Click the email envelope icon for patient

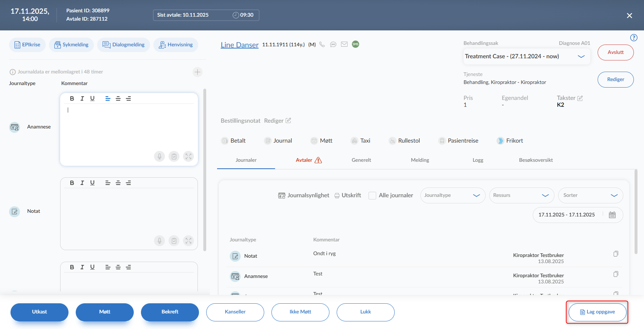tap(344, 45)
